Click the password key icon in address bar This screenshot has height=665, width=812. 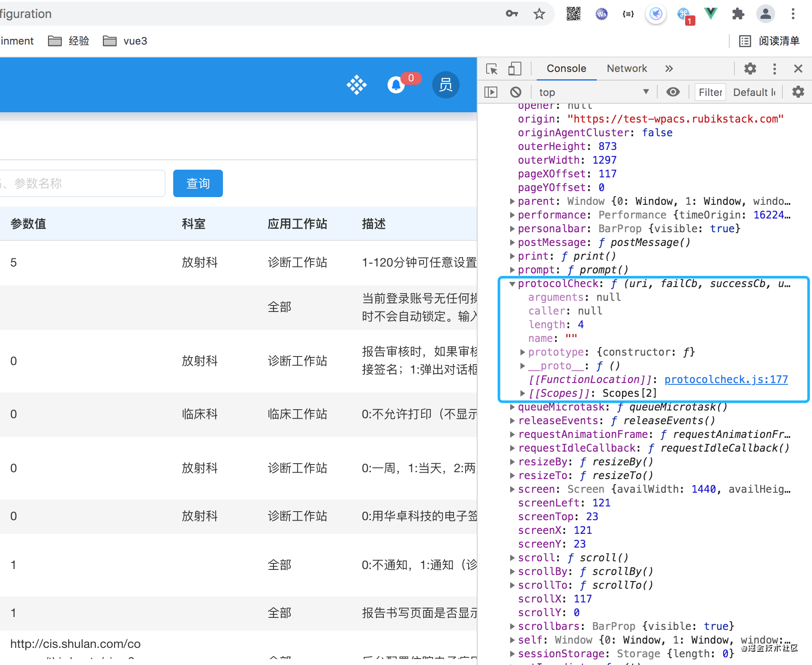(x=511, y=14)
